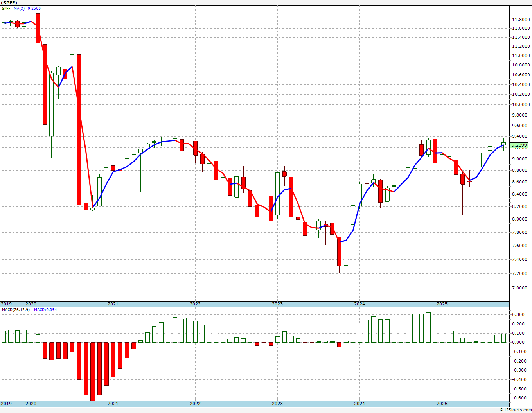Viewport: 532px width, 413px height.
Task: Click the 11.2000 price axis label
Action: [x=521, y=47]
